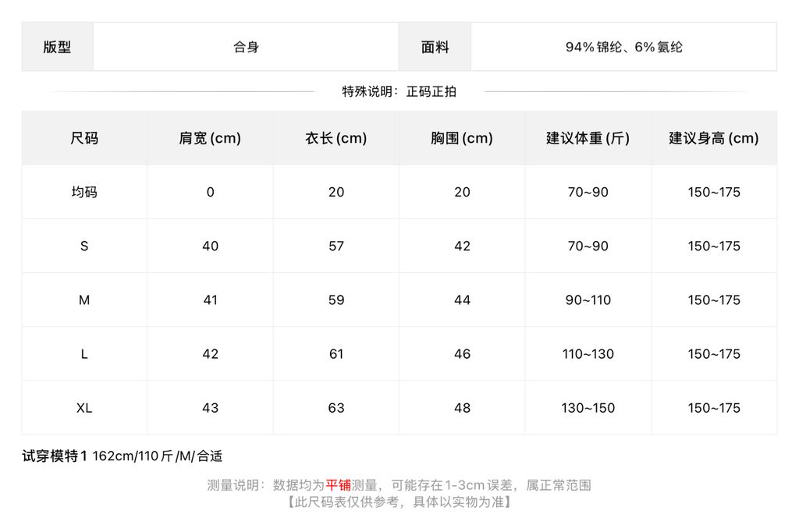Select the 建议身高 (cm) header
799x532 pixels.
[714, 138]
